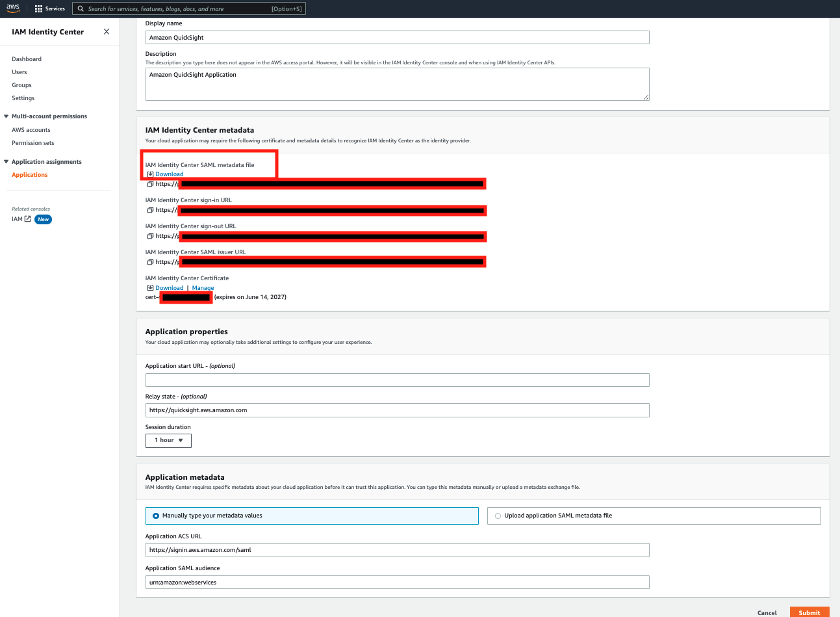Open the Session duration dropdown
The height and width of the screenshot is (617, 840).
pyautogui.click(x=168, y=440)
